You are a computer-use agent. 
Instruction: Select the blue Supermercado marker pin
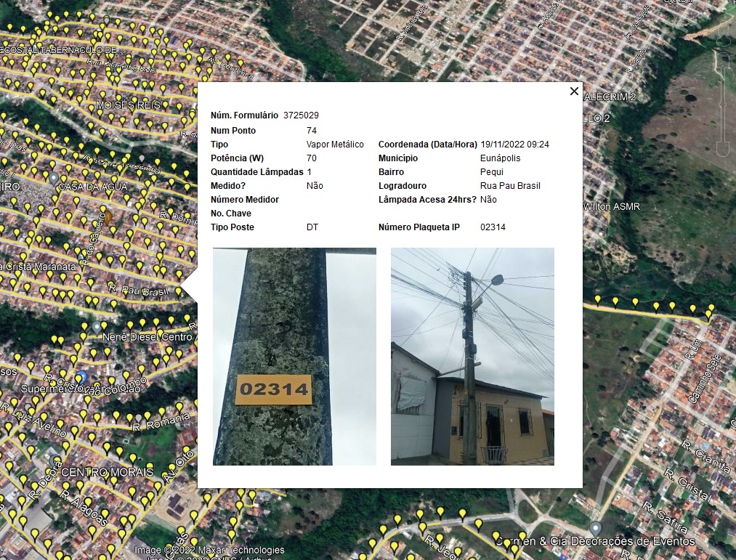coord(81,377)
